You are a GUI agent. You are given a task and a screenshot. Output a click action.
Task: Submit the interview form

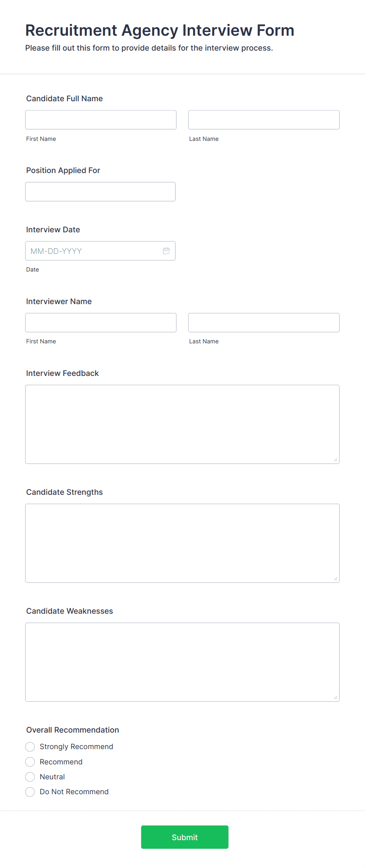pos(184,837)
